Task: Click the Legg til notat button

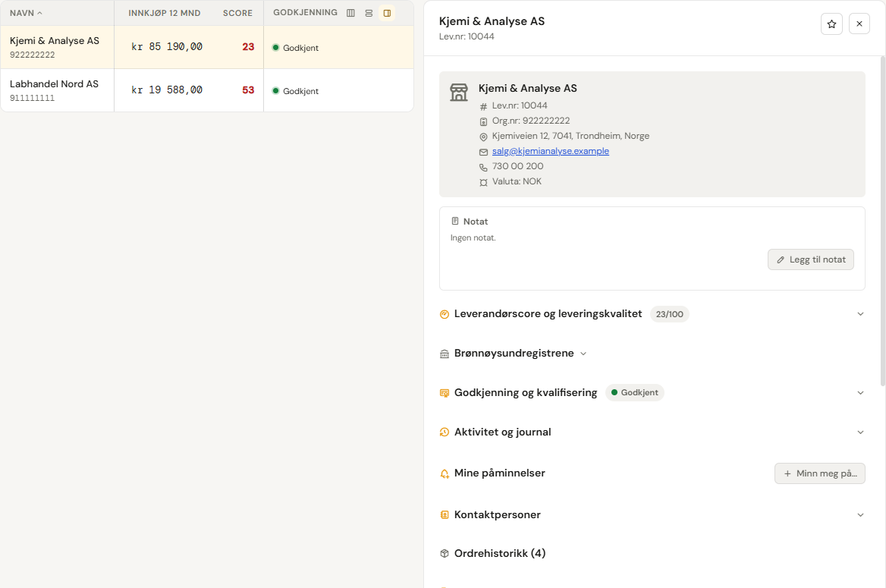Action: point(811,259)
